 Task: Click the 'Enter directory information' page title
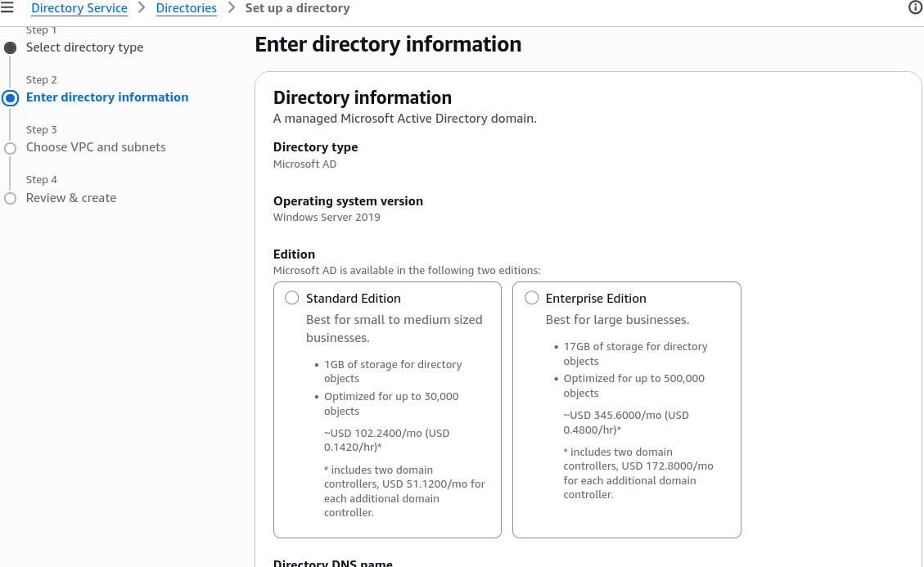coord(388,44)
